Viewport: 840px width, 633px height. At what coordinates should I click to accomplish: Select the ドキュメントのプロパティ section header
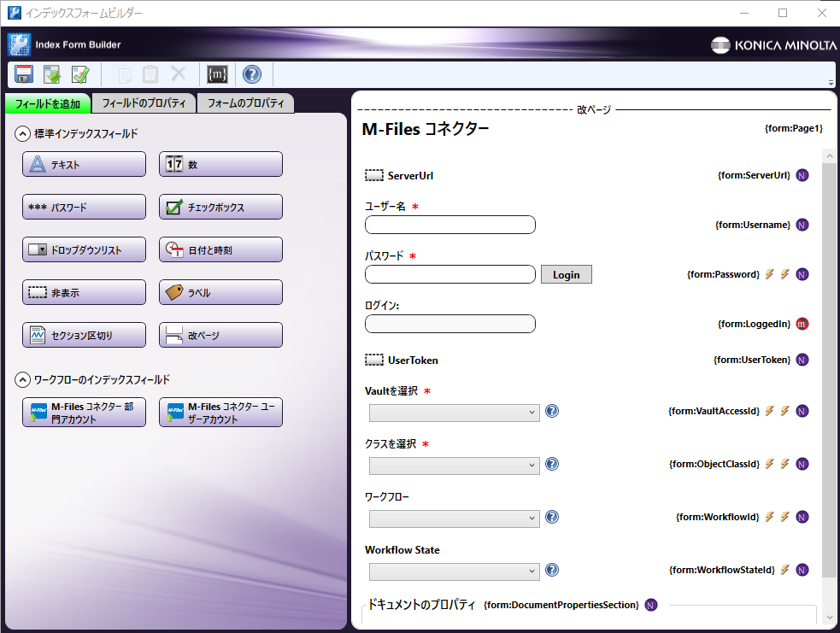pyautogui.click(x=421, y=605)
